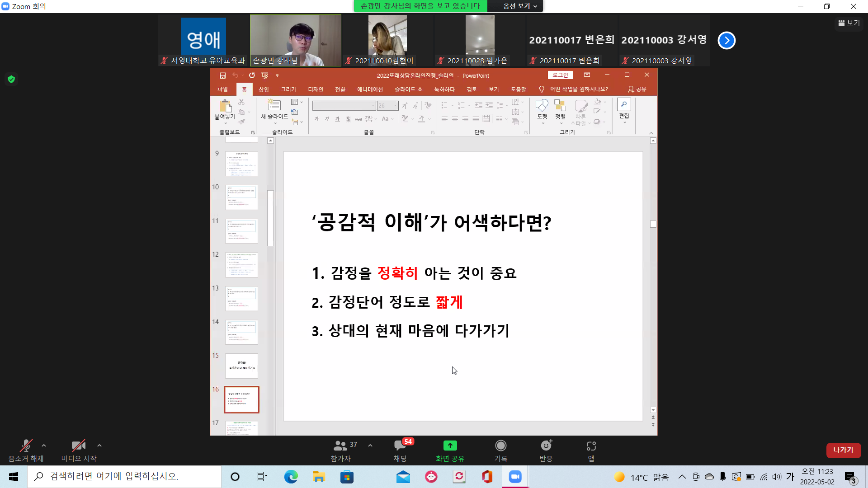
Task: Click the green security shield icon
Action: coord(11,79)
